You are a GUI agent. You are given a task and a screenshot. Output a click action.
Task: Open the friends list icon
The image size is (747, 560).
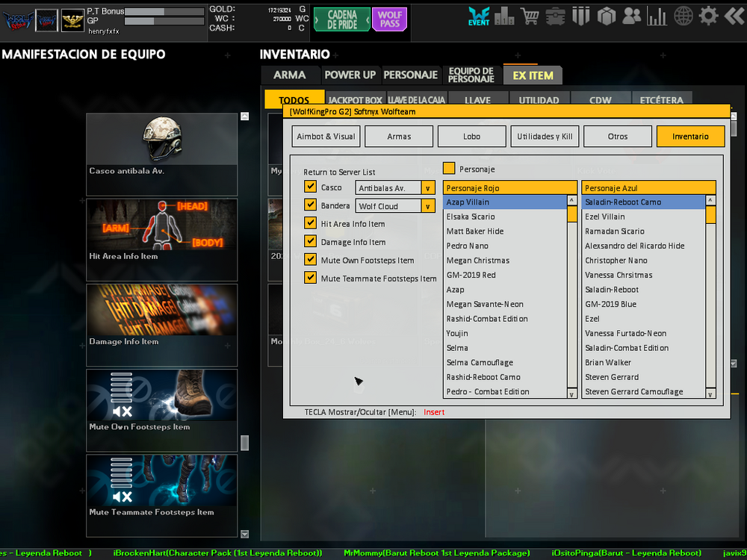631,16
